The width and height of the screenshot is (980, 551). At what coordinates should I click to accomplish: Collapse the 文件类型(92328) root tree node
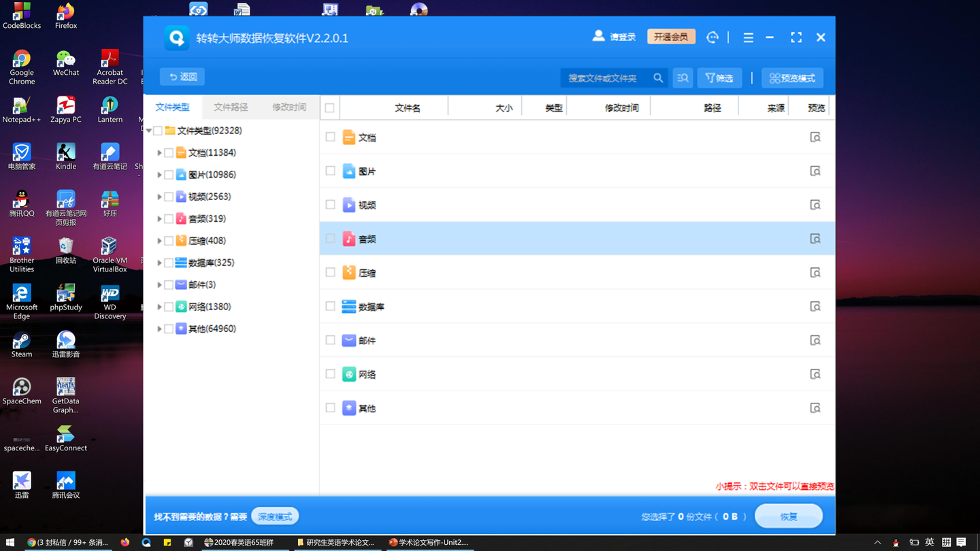tap(149, 131)
